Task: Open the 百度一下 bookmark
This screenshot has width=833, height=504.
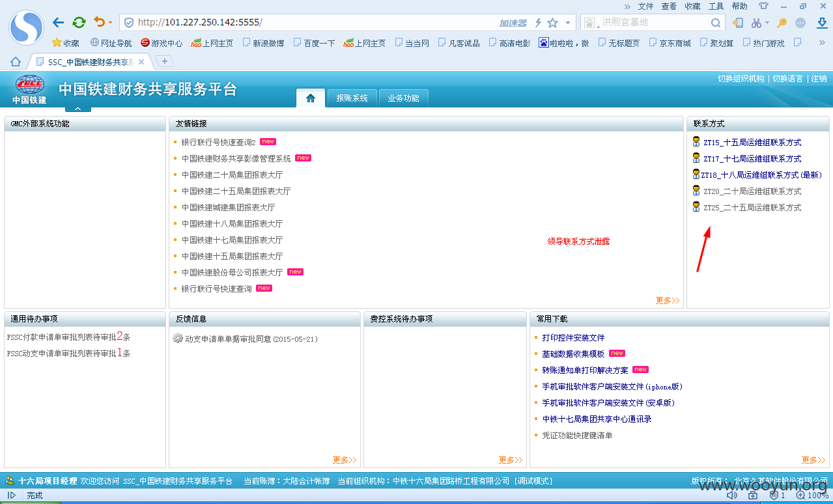Action: pos(314,43)
